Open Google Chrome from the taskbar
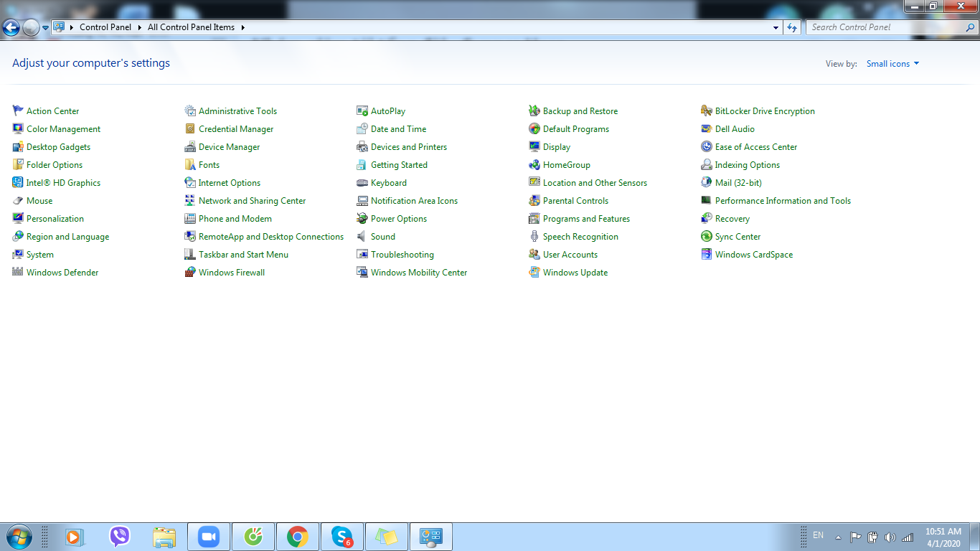This screenshot has width=980, height=551. 297,537
